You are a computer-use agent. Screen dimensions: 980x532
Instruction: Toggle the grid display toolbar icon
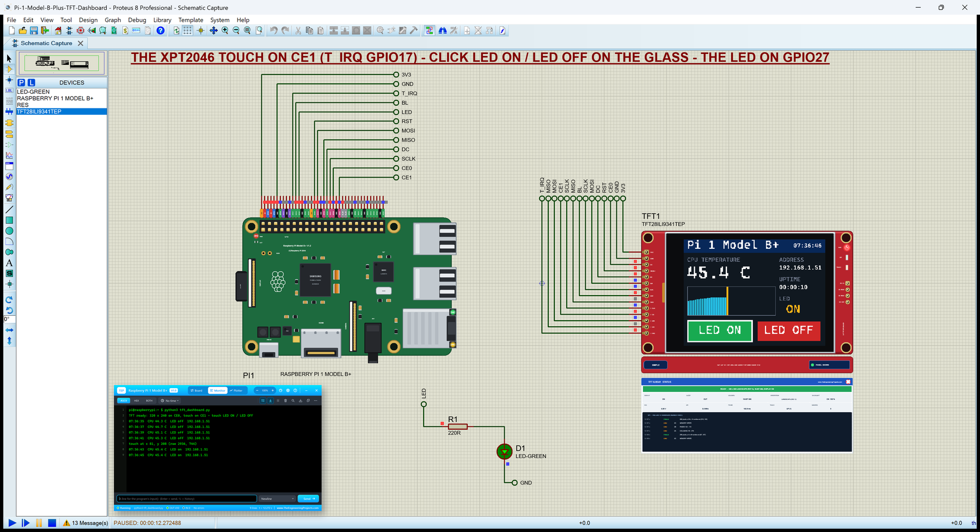(x=187, y=30)
